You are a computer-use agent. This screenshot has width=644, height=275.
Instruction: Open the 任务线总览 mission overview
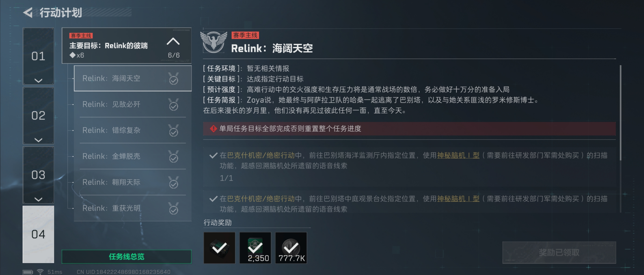(x=127, y=256)
